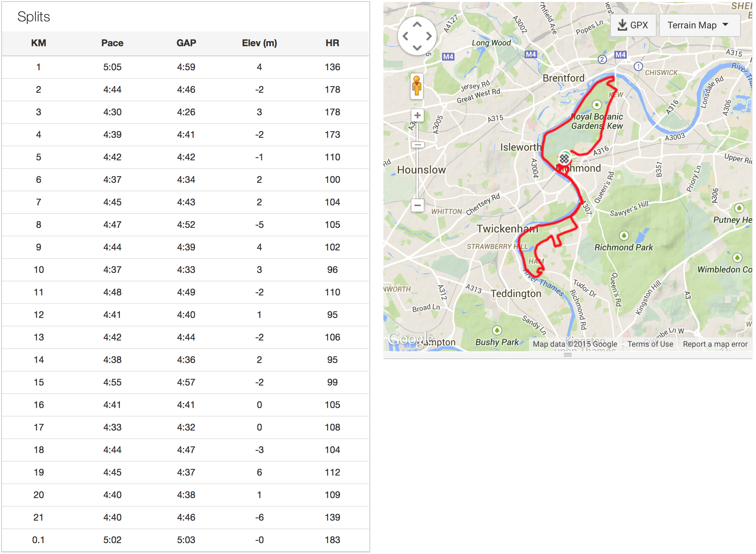Click the HR column header
This screenshot has height=554, width=756.
pyautogui.click(x=332, y=43)
